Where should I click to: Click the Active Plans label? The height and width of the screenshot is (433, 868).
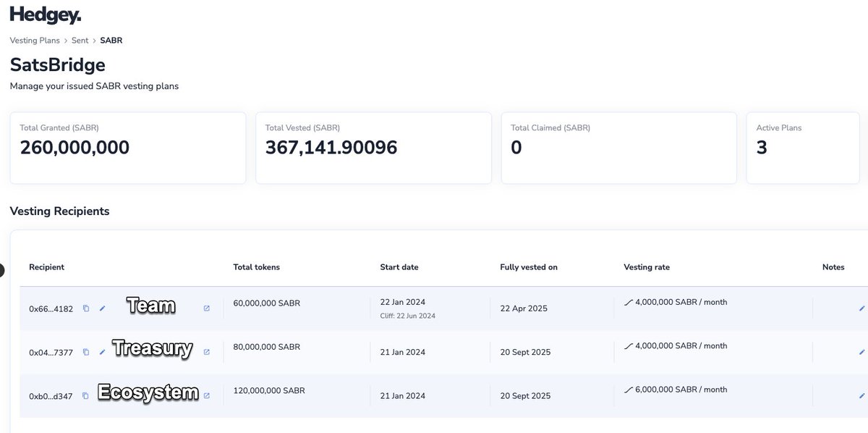pos(779,128)
